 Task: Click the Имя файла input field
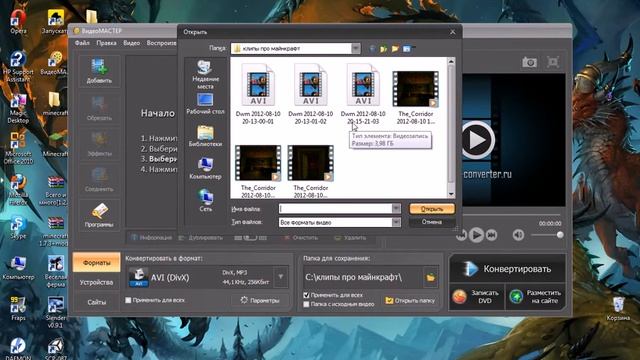click(336, 209)
